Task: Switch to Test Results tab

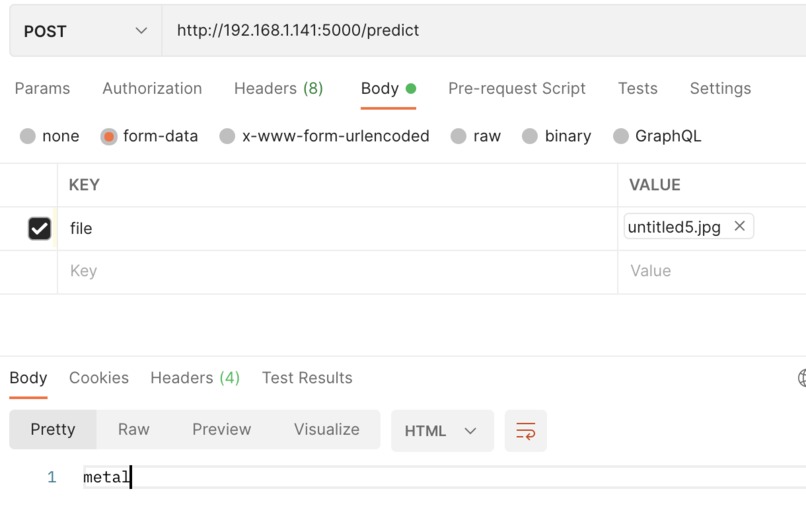Action: [x=307, y=378]
